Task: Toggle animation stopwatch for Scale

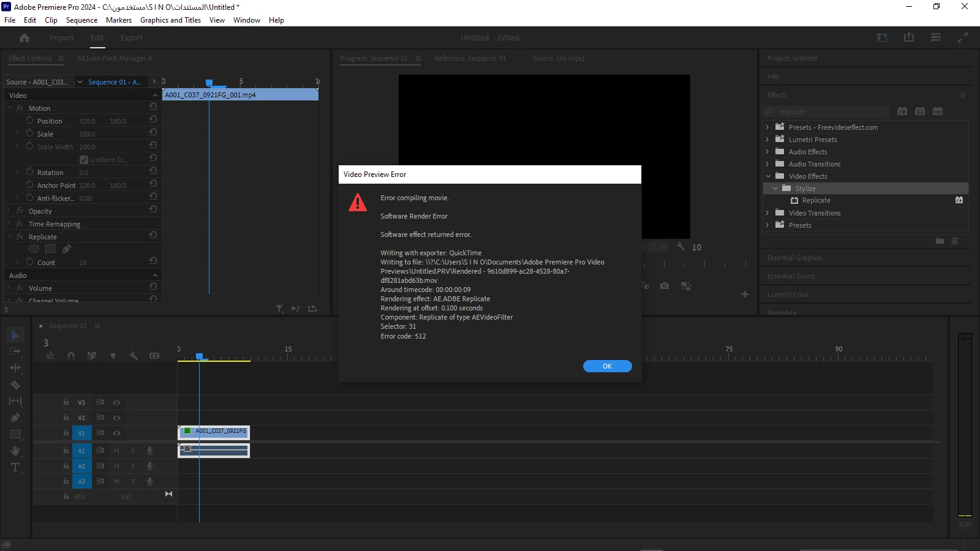Action: point(29,133)
